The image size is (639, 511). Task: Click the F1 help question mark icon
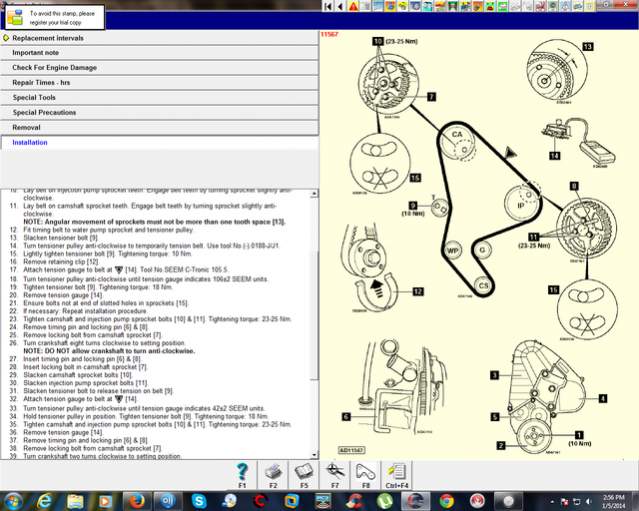tap(242, 475)
